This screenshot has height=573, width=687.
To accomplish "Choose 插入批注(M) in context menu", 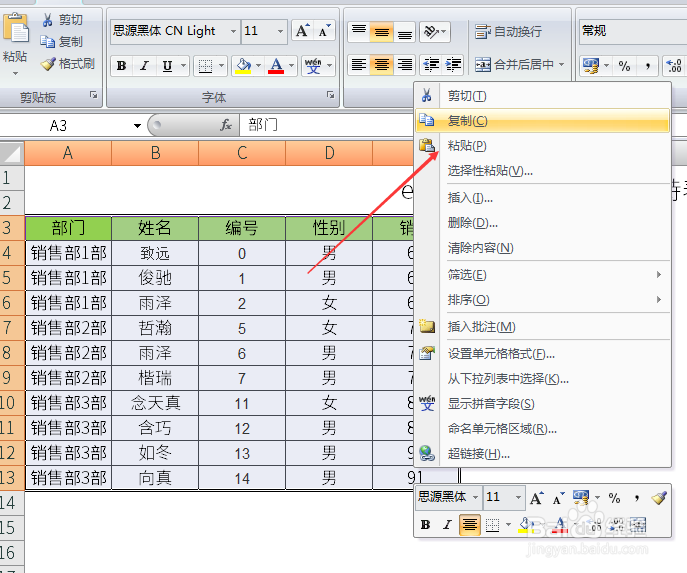I will pyautogui.click(x=542, y=327).
